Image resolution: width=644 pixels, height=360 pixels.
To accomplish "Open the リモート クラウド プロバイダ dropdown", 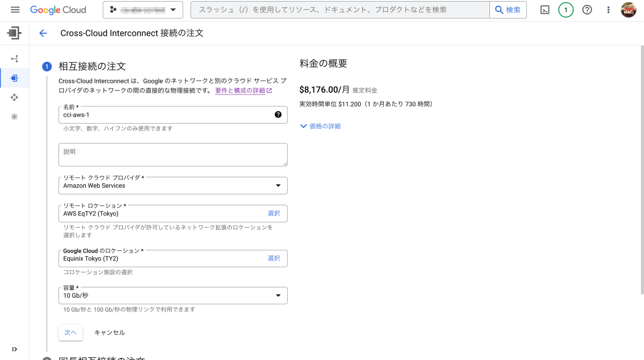I will pos(173,185).
